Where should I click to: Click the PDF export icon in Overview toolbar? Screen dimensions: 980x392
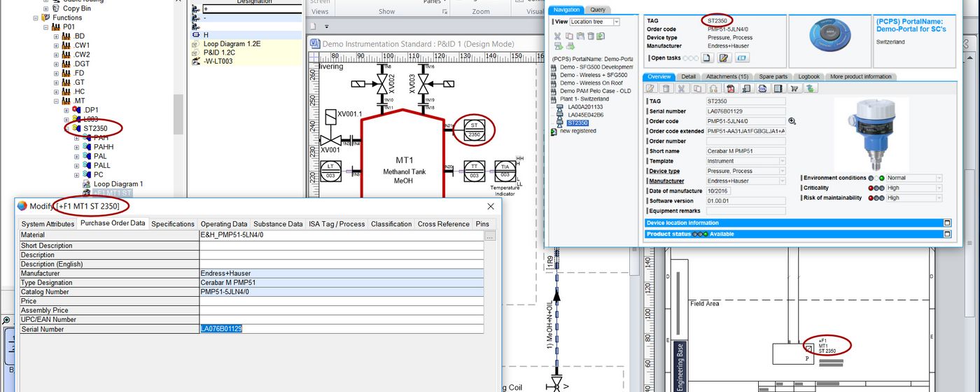point(730,88)
